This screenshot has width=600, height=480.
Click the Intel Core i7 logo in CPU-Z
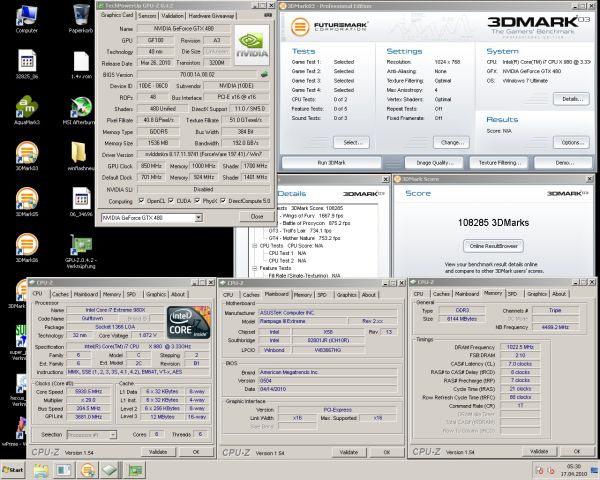coord(189,322)
